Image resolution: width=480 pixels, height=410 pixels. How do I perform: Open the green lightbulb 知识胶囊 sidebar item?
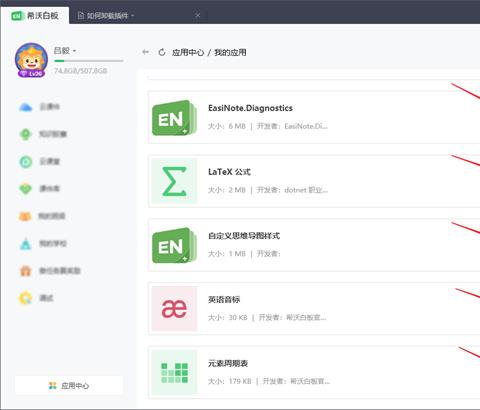pos(43,134)
